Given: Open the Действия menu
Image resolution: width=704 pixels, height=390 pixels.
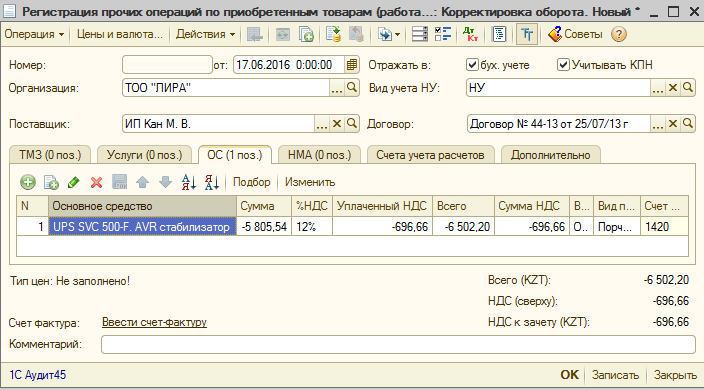Looking at the screenshot, I should click(205, 34).
